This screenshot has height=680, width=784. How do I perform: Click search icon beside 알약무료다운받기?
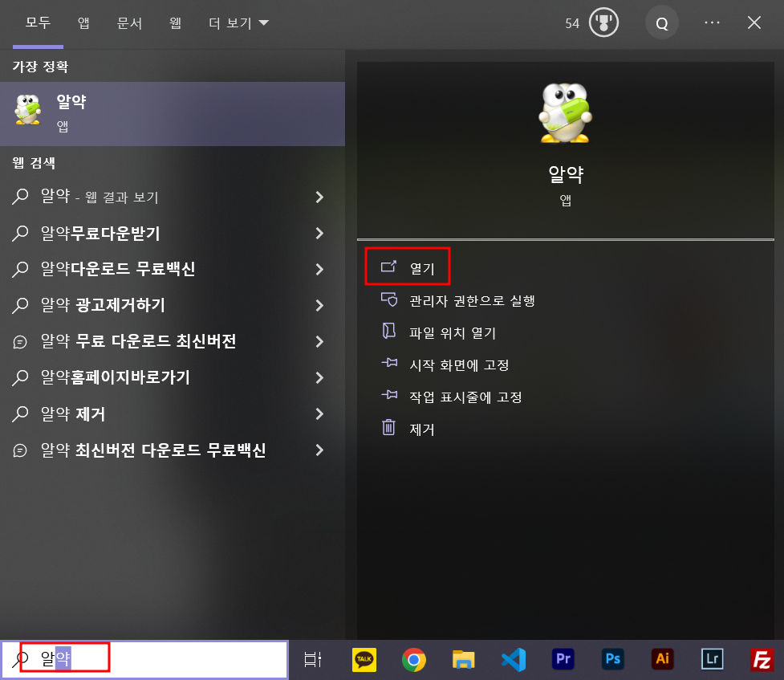[20, 233]
